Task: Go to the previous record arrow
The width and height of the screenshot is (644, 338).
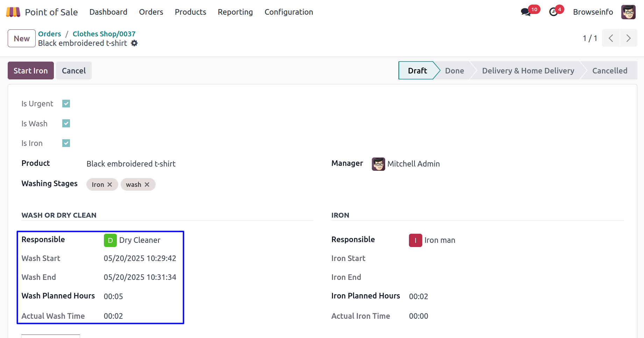Action: point(611,38)
